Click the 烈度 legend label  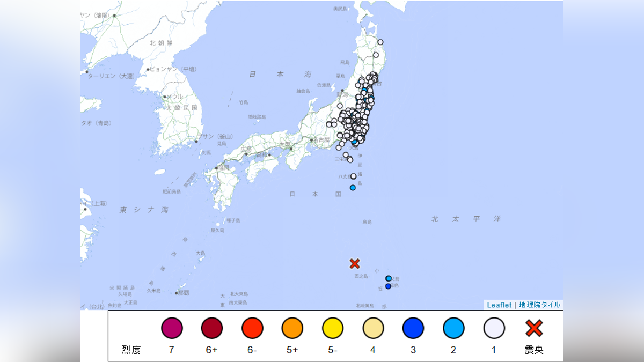point(131,350)
